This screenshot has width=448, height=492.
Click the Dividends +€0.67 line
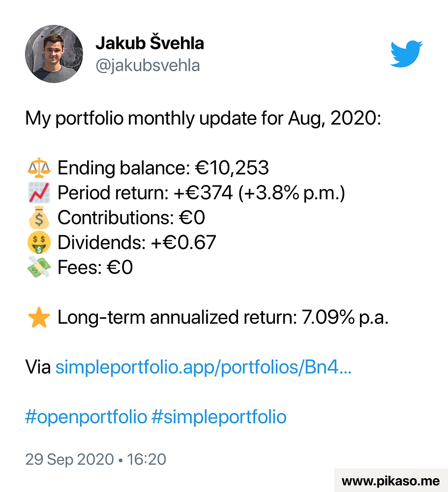tap(137, 243)
